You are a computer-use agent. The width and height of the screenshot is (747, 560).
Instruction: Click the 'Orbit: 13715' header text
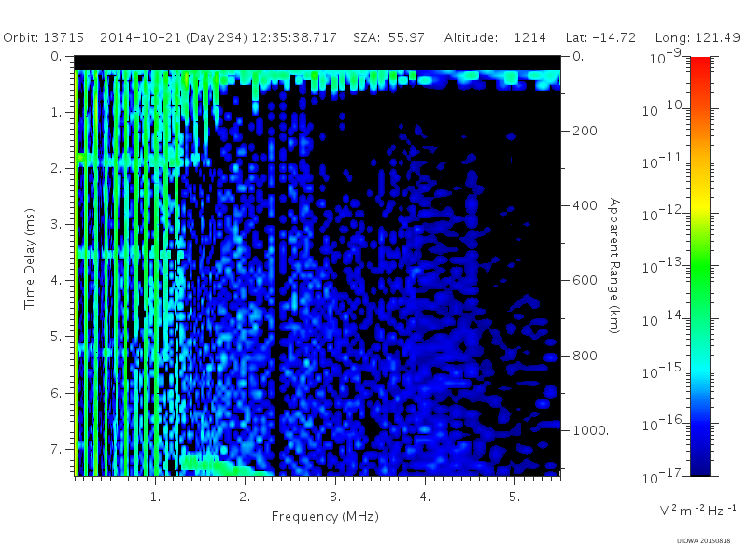43,37
